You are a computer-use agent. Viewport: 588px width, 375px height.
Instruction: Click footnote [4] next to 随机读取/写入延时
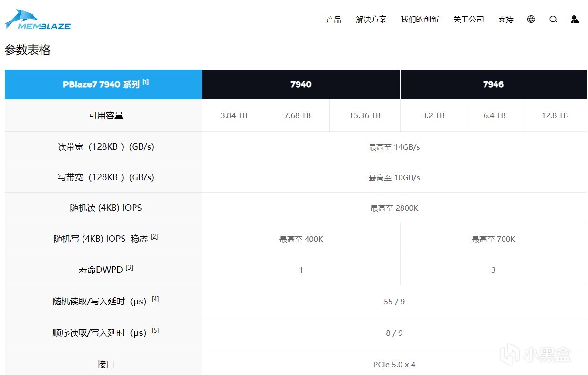coord(155,299)
